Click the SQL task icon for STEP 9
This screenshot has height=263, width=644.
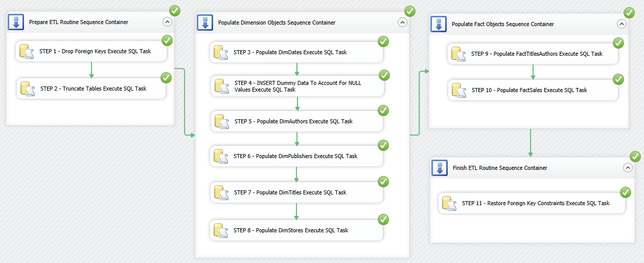pyautogui.click(x=458, y=54)
